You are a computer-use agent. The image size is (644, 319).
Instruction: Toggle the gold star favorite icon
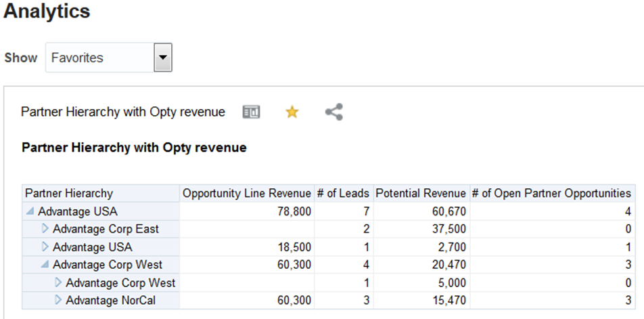[x=292, y=112]
